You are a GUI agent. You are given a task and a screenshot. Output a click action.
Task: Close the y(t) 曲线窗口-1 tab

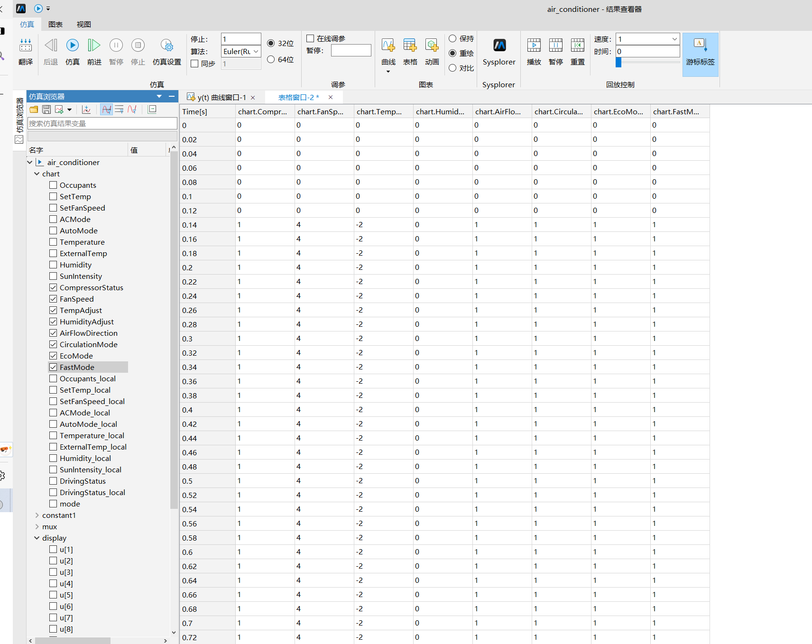coord(253,97)
